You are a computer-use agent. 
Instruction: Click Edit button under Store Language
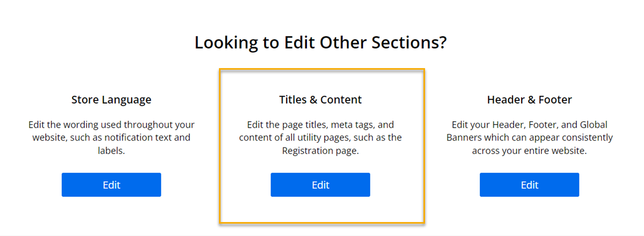point(111,185)
